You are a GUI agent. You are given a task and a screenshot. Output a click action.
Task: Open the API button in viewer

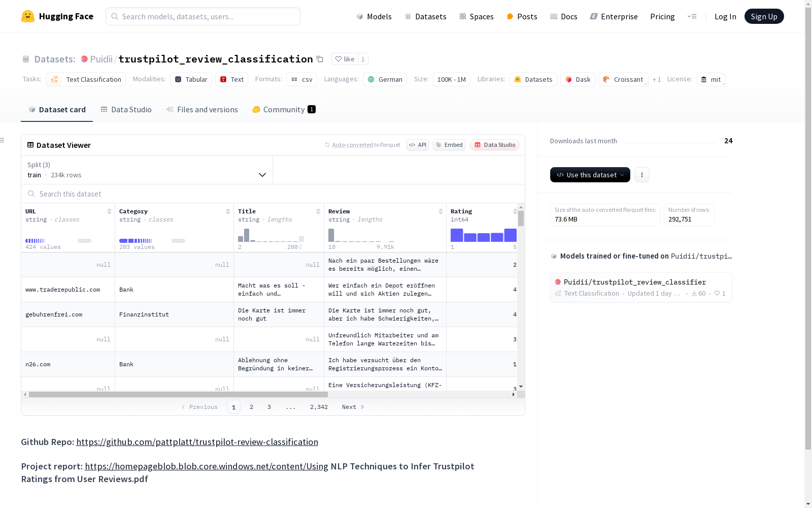pos(418,145)
